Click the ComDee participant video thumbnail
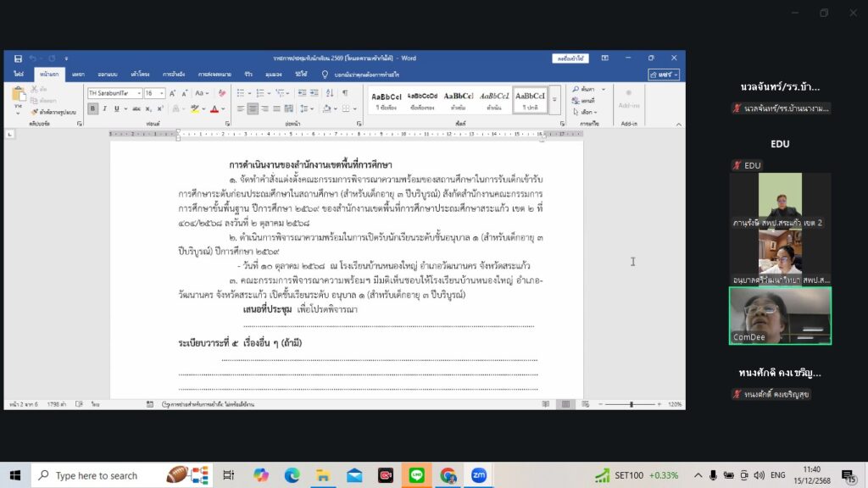This screenshot has width=868, height=488. coord(780,315)
